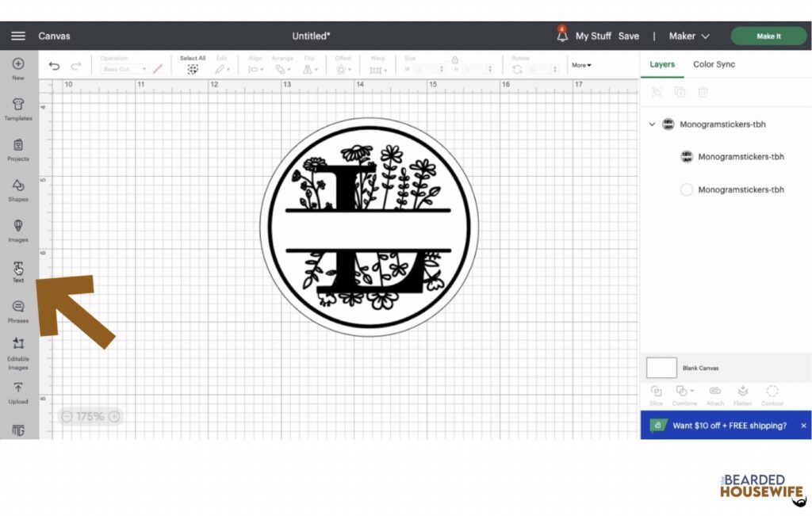812x516 pixels.
Task: Open the notifications bell
Action: point(562,36)
